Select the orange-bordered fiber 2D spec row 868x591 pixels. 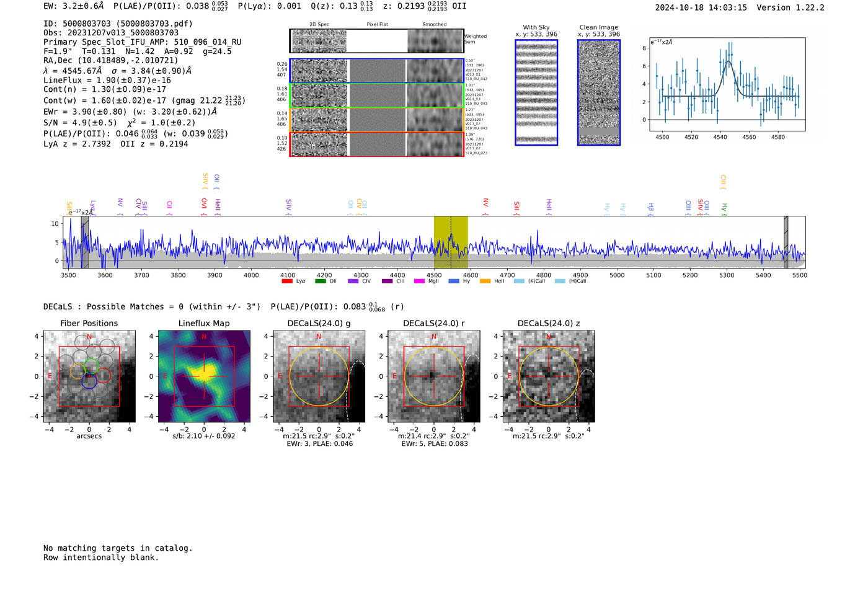pyautogui.click(x=376, y=120)
